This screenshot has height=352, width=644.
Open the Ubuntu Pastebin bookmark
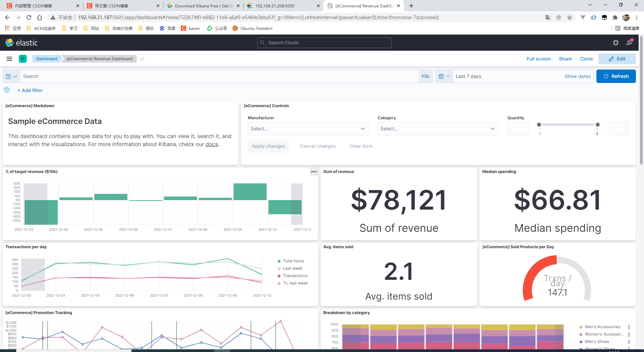(252, 28)
